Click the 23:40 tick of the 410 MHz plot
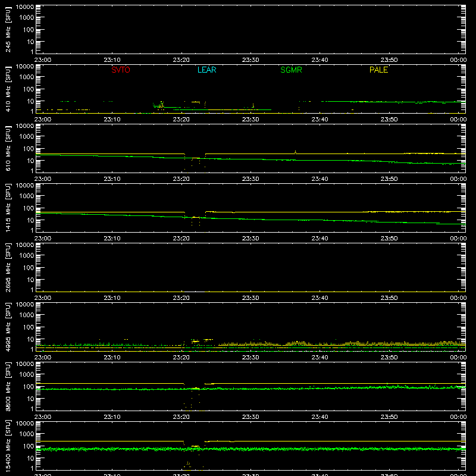 pos(320,120)
